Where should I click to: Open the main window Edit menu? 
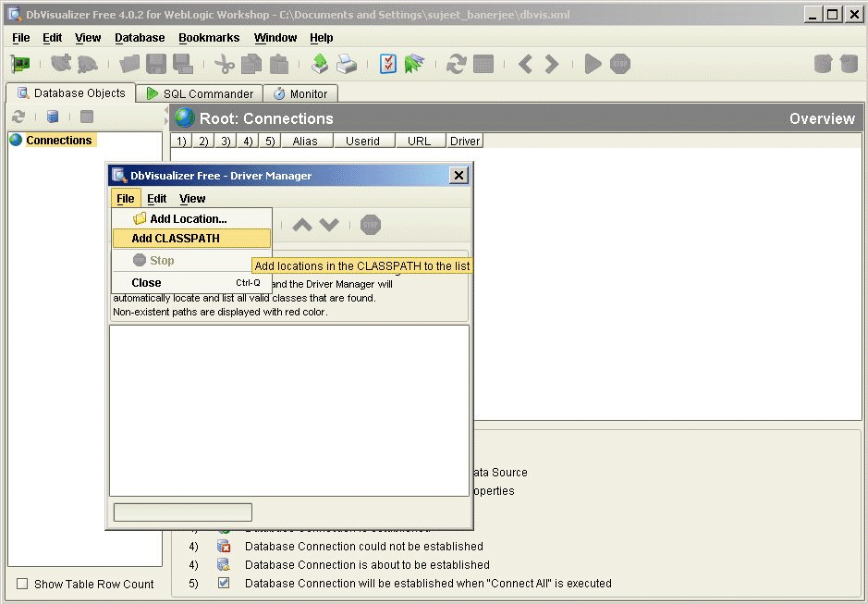pos(52,38)
